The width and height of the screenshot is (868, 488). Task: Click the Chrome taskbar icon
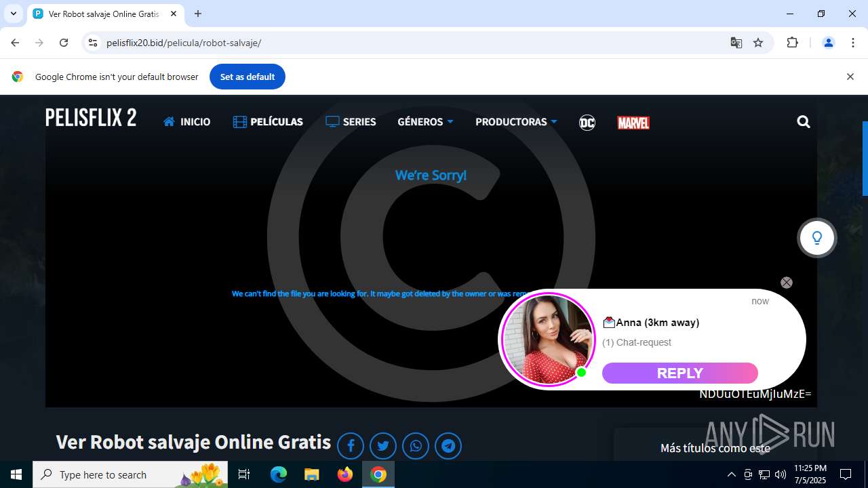[378, 474]
